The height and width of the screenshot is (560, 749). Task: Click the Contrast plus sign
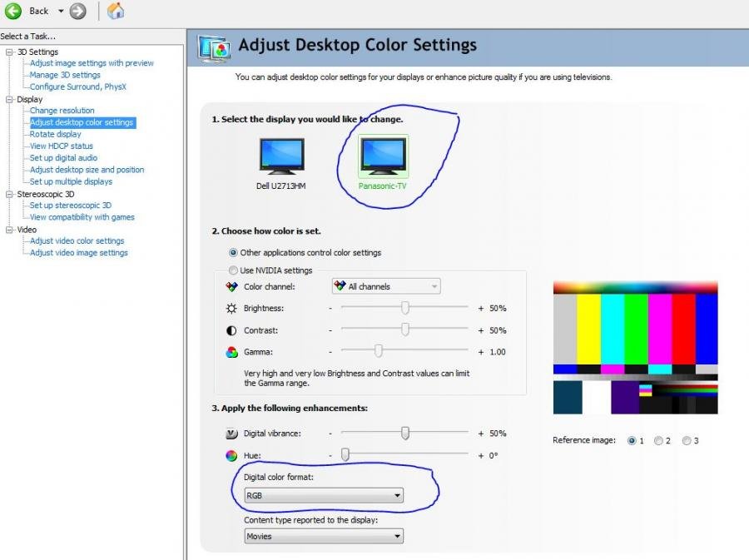tap(481, 330)
